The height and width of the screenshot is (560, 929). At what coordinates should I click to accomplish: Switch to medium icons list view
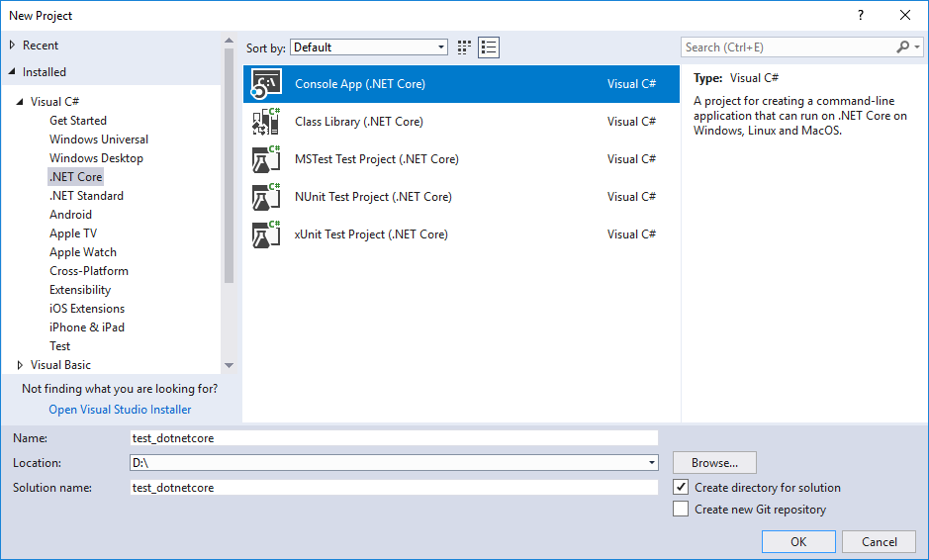click(x=489, y=47)
